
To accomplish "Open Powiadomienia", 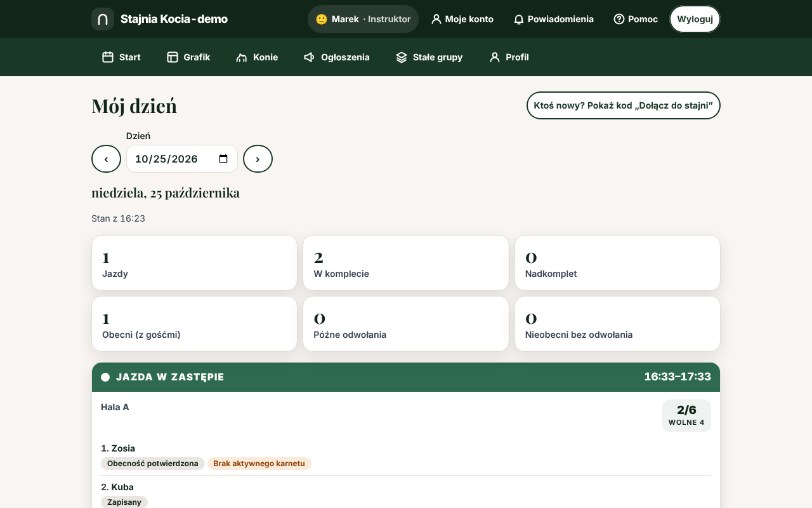I will (x=554, y=19).
